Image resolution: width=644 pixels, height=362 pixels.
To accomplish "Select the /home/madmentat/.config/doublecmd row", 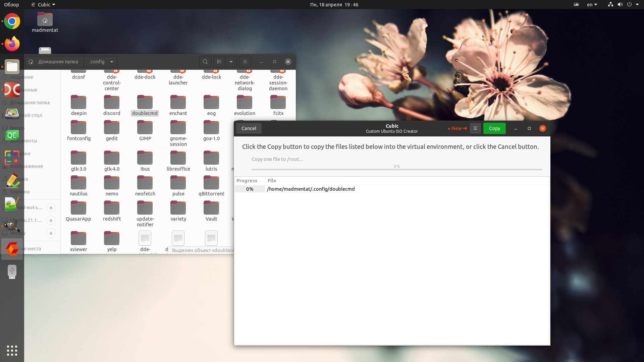I will click(x=392, y=189).
